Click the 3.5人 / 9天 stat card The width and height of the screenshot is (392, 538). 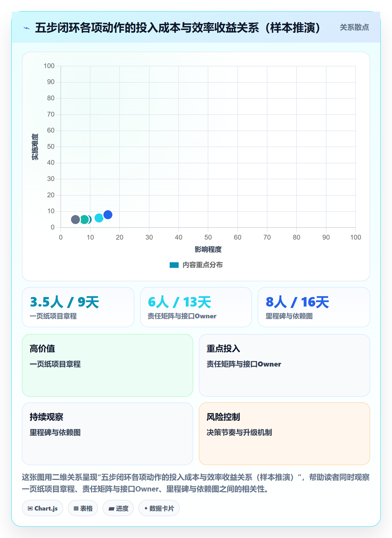click(78, 307)
